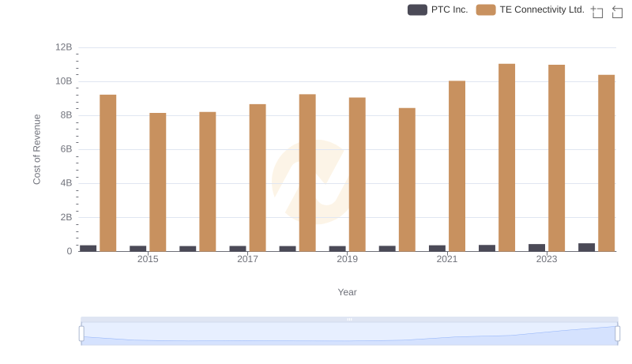Viewport: 632px width, 364px height.
Task: Click the range slider top drag bar
Action: coord(349,319)
